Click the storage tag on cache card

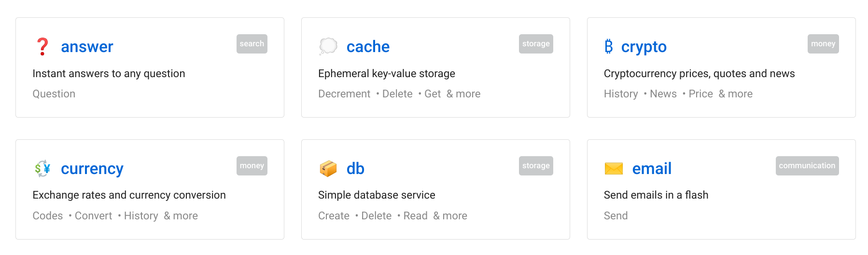[x=536, y=44]
